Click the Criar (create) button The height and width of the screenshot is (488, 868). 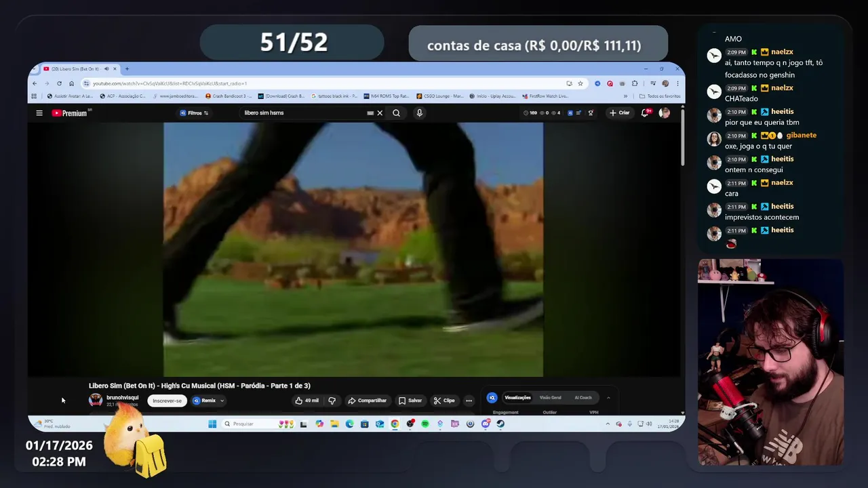coord(620,113)
